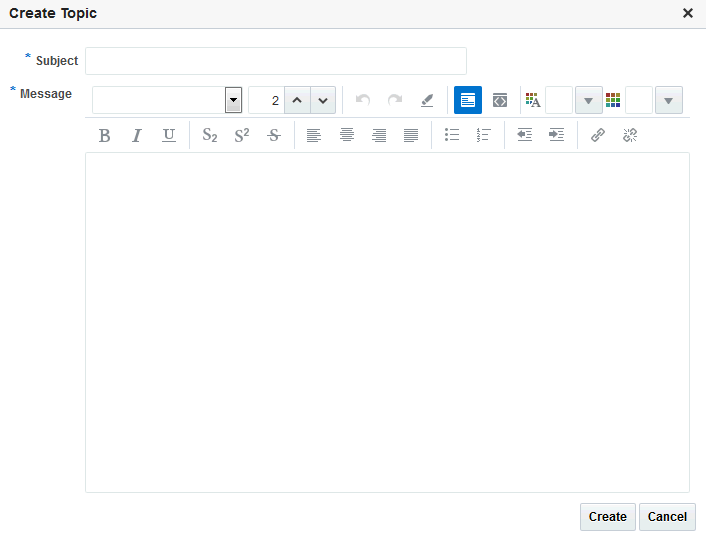Align text left
Screen dimensions: 706x538
314,135
